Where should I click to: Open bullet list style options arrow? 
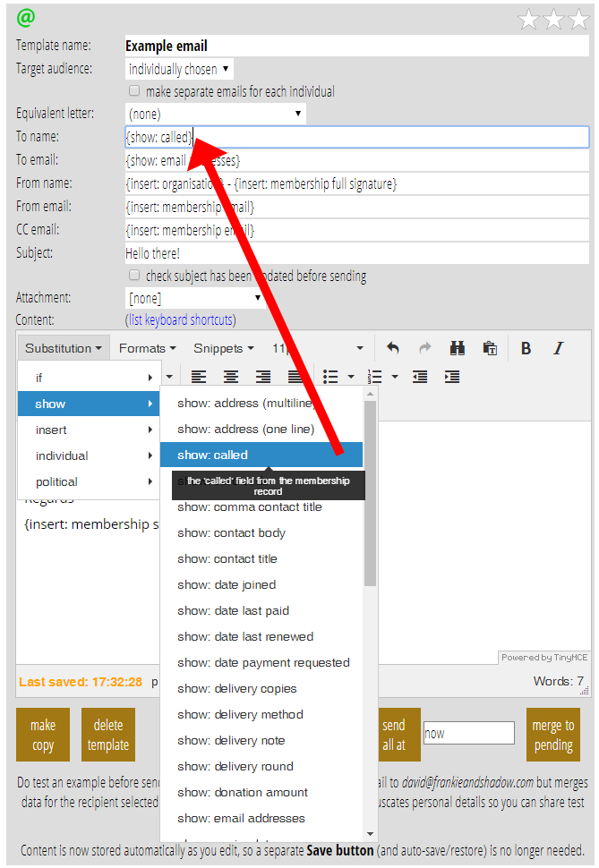(351, 377)
